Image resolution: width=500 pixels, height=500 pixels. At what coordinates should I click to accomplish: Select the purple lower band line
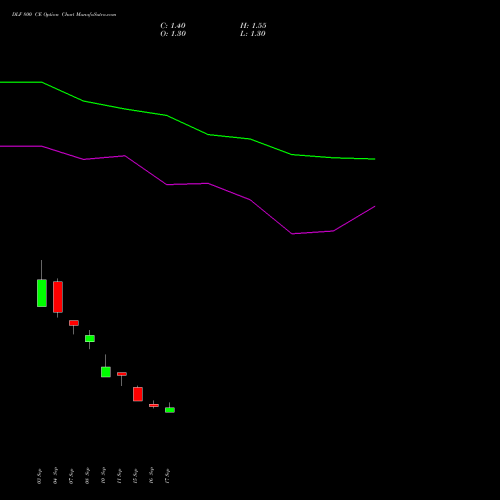click(187, 184)
